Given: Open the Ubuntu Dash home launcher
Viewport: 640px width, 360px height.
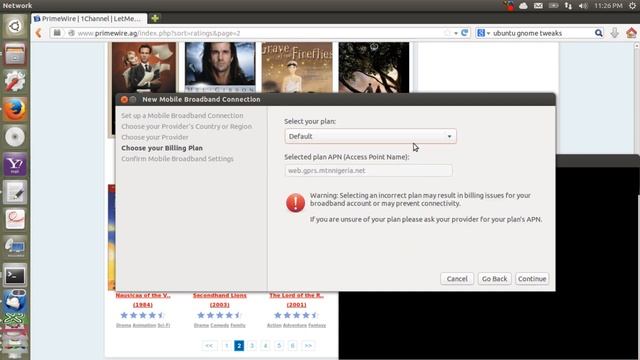Looking at the screenshot, I should click(x=15, y=27).
